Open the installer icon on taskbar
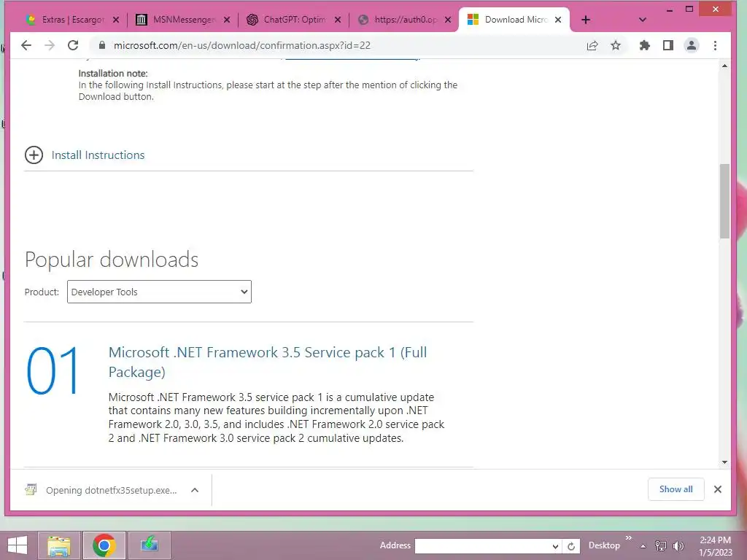Viewport: 747px width, 560px height. pyautogui.click(x=149, y=545)
